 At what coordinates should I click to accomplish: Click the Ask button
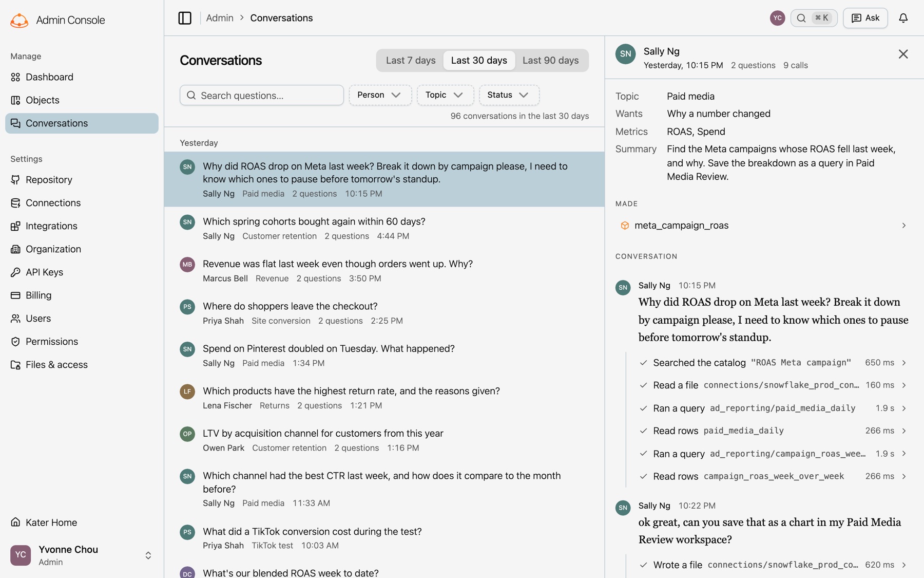[x=865, y=18]
